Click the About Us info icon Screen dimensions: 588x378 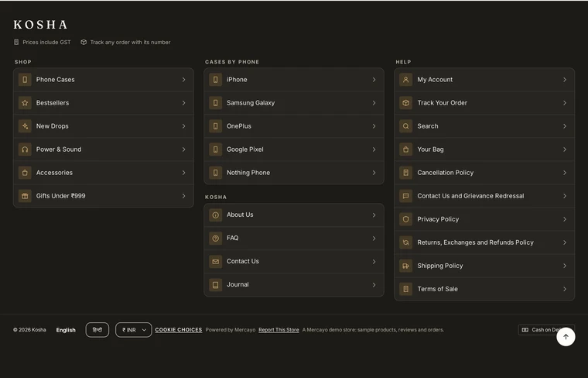pyautogui.click(x=215, y=215)
